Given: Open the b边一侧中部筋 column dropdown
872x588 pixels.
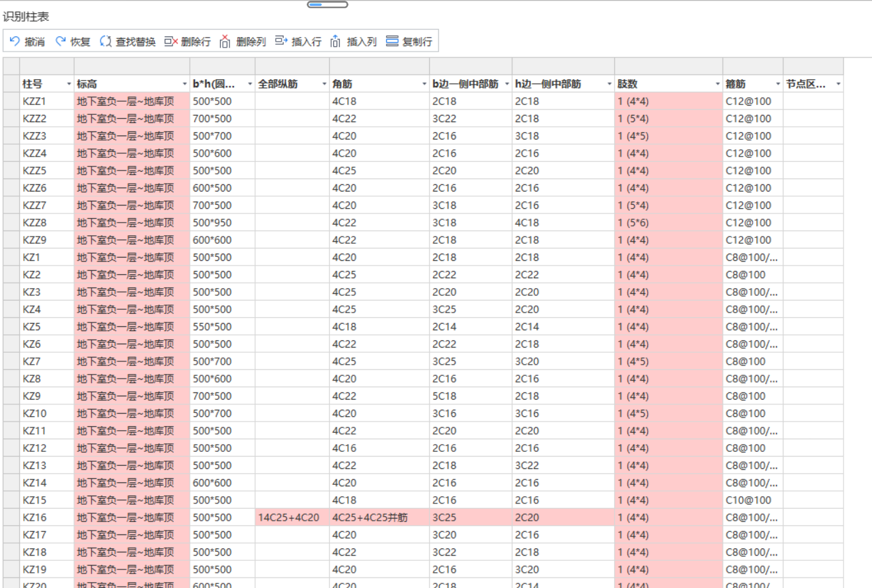Looking at the screenshot, I should pos(506,85).
